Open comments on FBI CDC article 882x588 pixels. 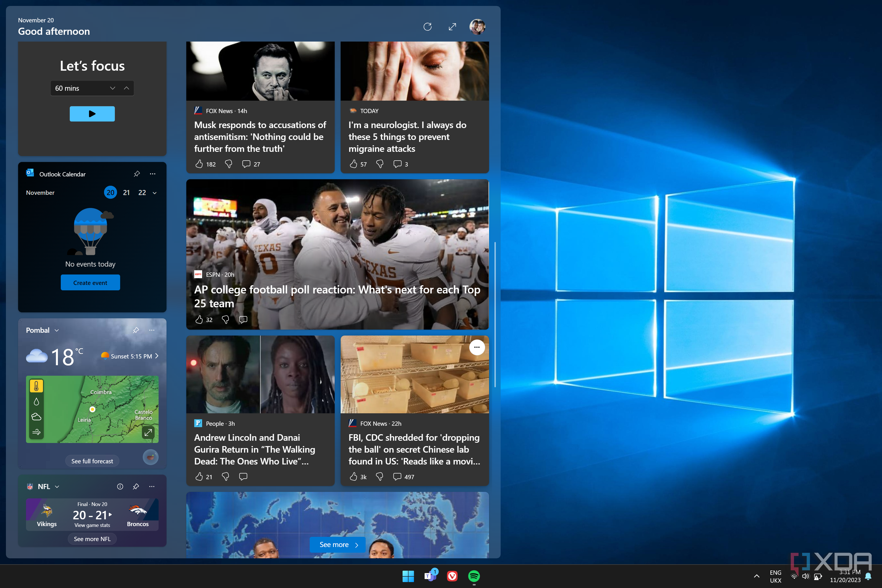(397, 477)
